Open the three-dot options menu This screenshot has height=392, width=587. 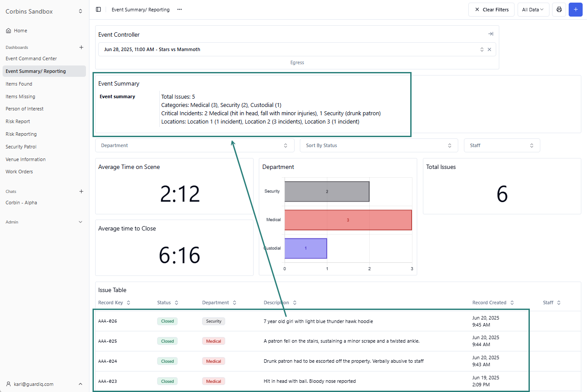[x=179, y=10]
